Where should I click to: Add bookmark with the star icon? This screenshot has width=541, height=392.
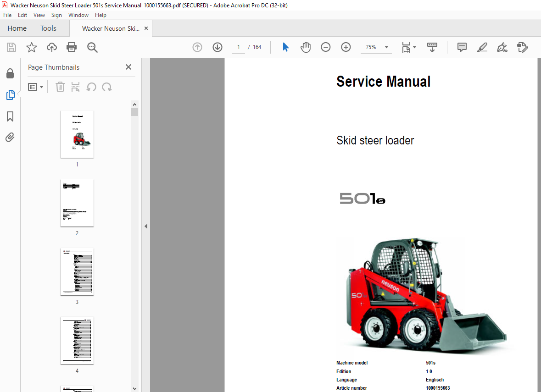[x=31, y=47]
